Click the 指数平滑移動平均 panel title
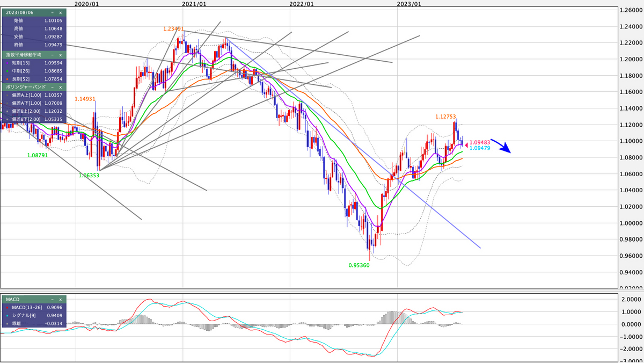The height and width of the screenshot is (363, 644). tap(23, 54)
